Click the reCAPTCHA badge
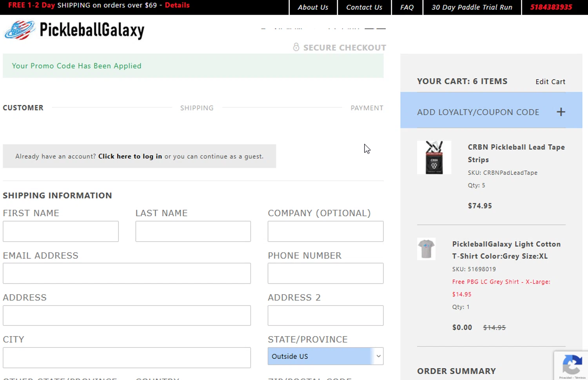This screenshot has height=380, width=588. (x=571, y=366)
